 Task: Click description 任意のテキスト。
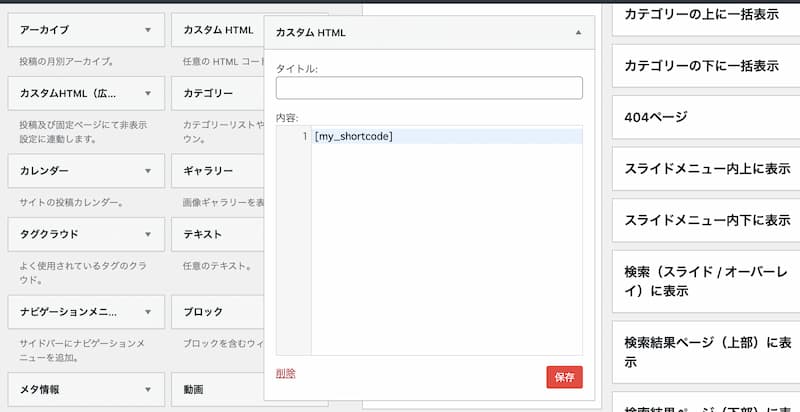click(217, 266)
